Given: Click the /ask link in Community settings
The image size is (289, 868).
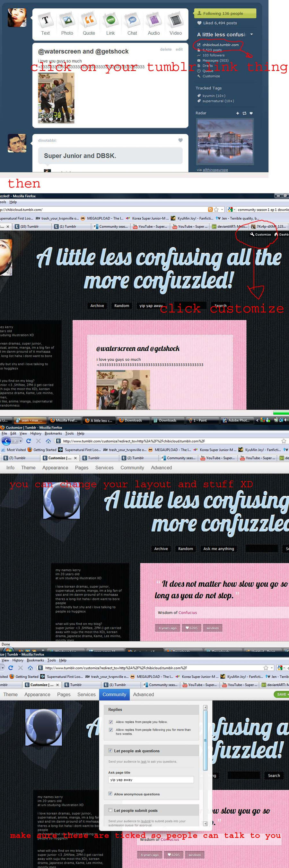Looking at the screenshot, I should point(143,762).
